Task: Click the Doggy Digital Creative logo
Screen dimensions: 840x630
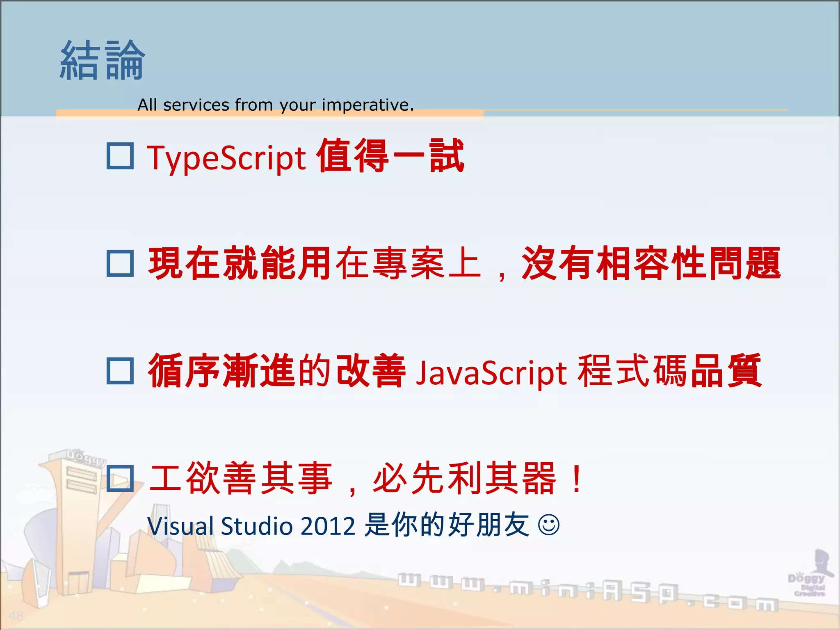Action: (x=811, y=573)
